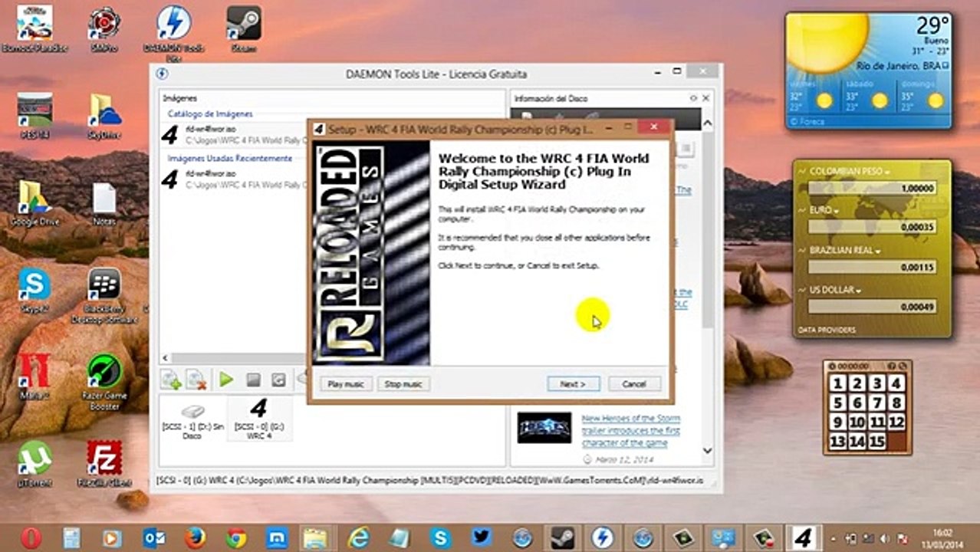The height and width of the screenshot is (552, 980).
Task: Open Opera from the taskbar
Action: pyautogui.click(x=31, y=538)
